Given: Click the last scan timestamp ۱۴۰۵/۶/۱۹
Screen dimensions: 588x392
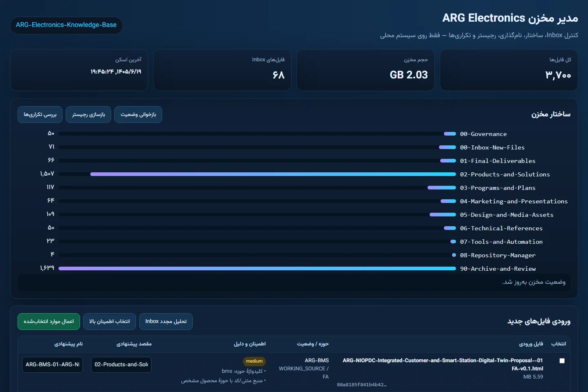Looking at the screenshot, I should (x=116, y=72).
